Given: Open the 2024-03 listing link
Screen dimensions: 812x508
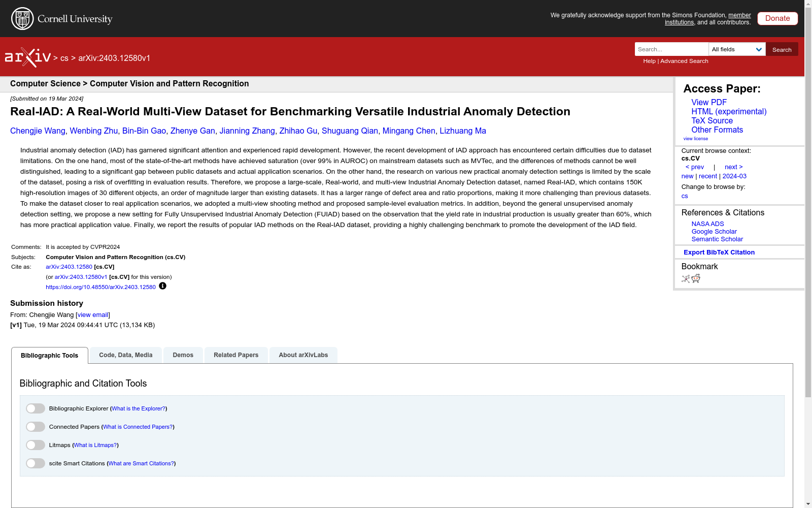Looking at the screenshot, I should pos(734,176).
